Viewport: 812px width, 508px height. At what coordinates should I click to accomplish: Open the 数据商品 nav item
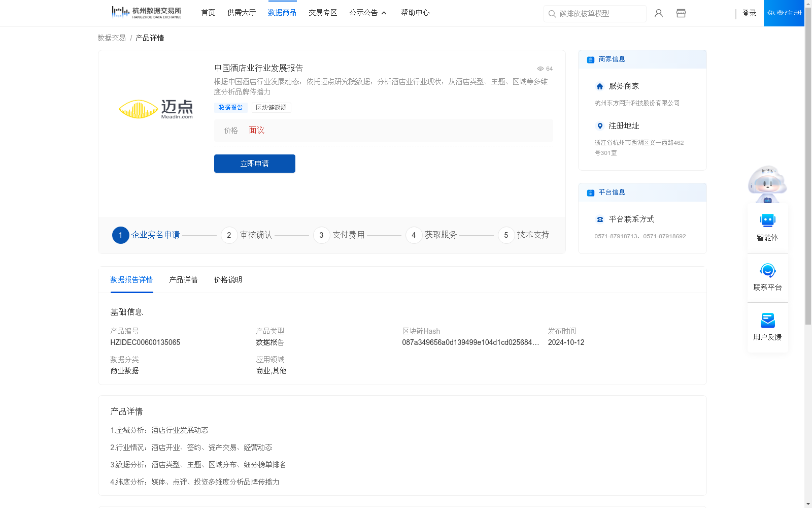tap(282, 13)
